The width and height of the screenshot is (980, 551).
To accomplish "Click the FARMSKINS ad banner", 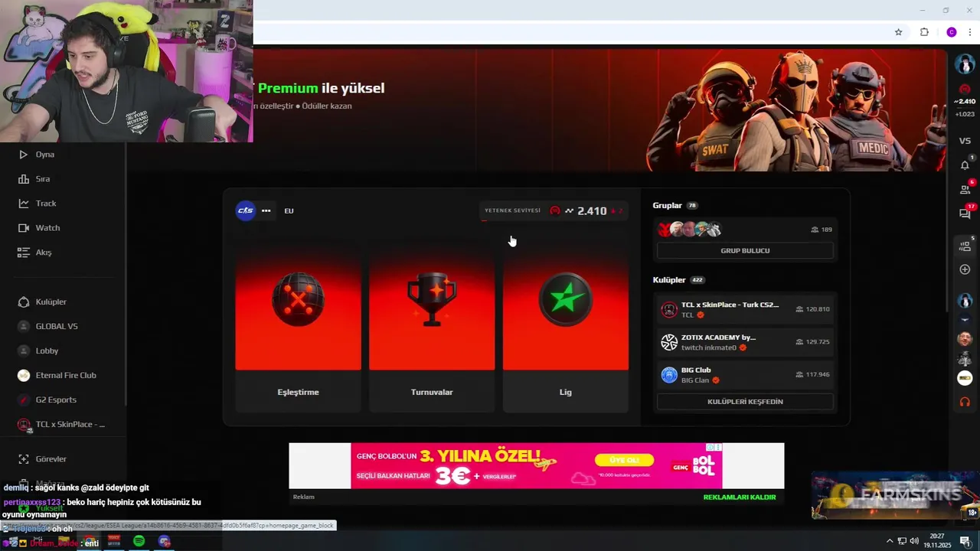I will pos(895,495).
